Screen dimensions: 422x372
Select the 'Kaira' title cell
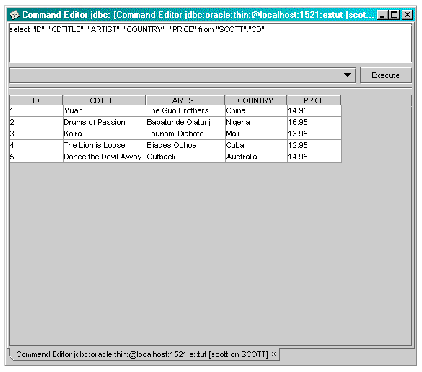click(104, 134)
